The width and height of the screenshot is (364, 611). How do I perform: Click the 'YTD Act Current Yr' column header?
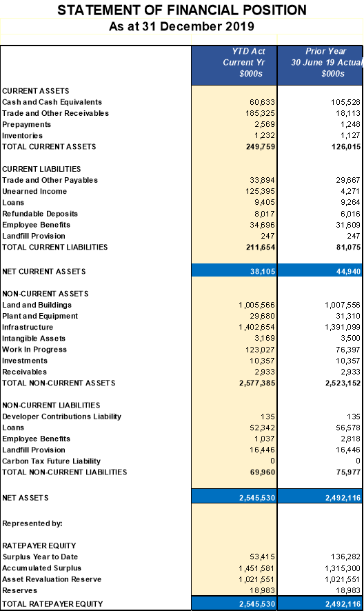tap(234, 65)
